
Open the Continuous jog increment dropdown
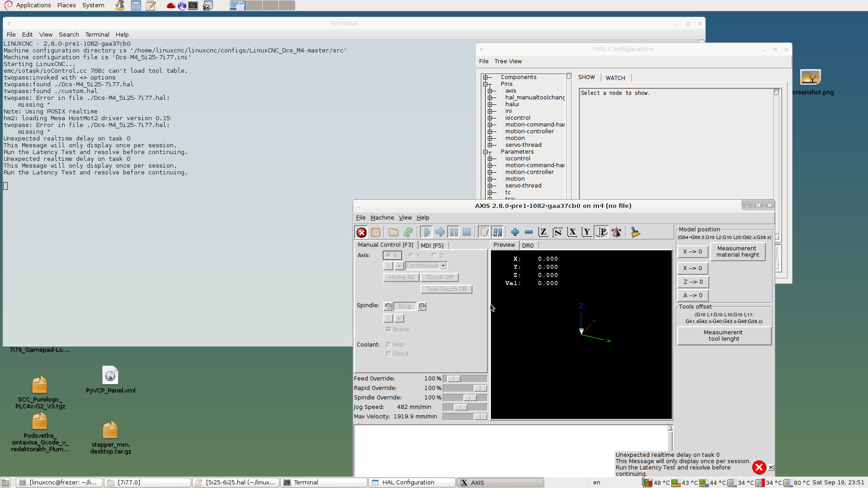click(443, 266)
